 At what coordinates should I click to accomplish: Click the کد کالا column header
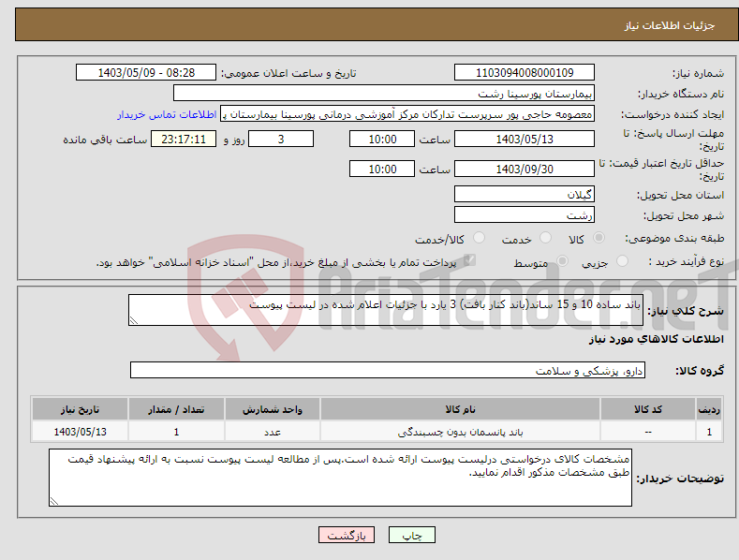tap(648, 409)
